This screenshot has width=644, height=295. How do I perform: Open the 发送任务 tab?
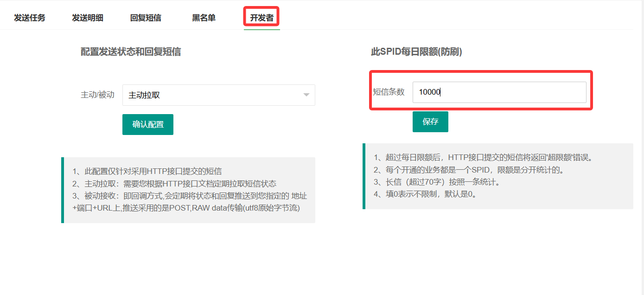pos(30,18)
